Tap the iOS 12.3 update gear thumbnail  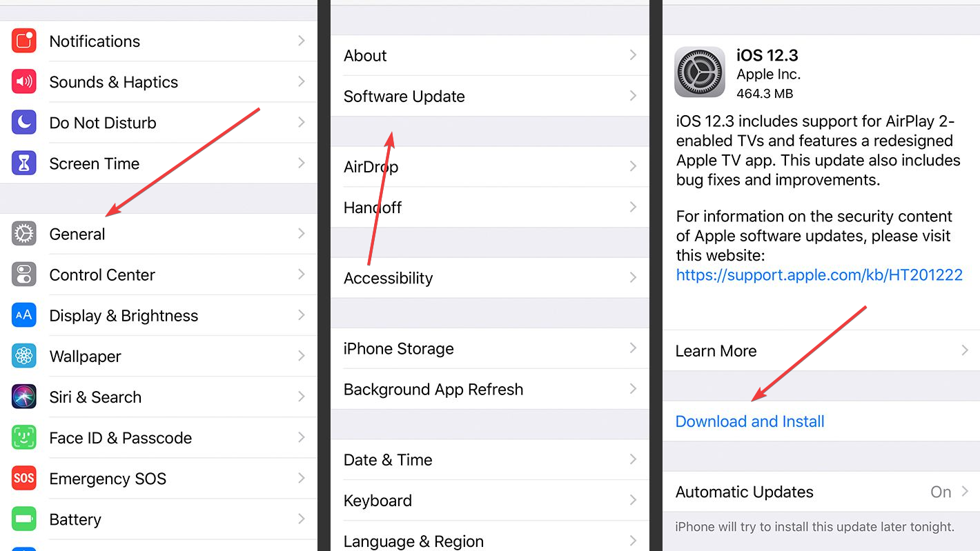point(700,72)
